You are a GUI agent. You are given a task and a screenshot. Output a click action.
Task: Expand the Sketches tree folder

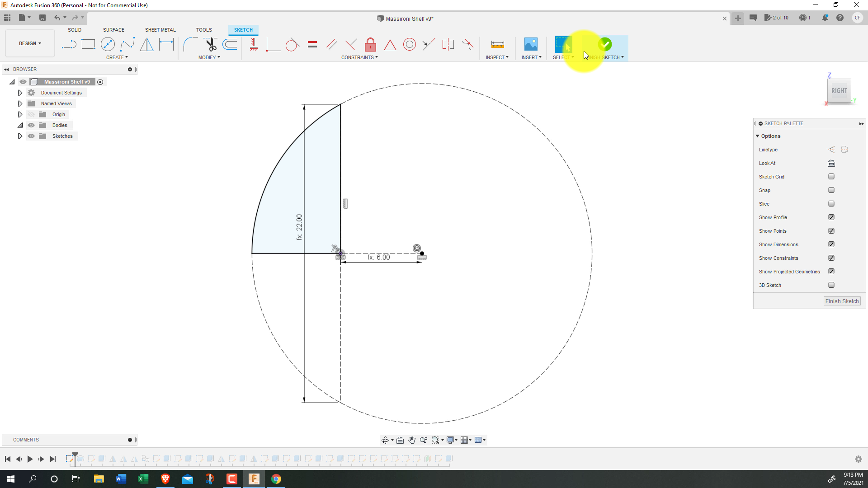click(20, 136)
